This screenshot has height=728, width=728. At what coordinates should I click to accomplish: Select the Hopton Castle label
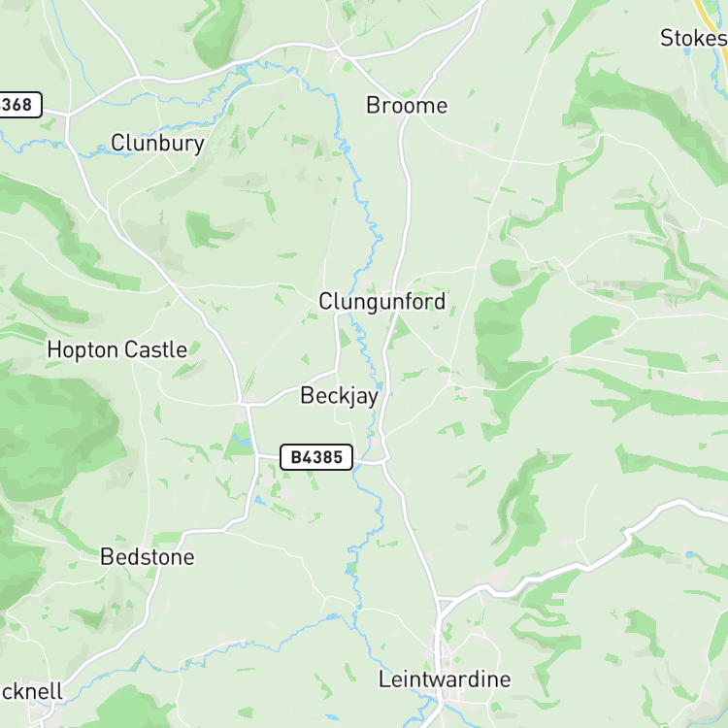coord(117,350)
